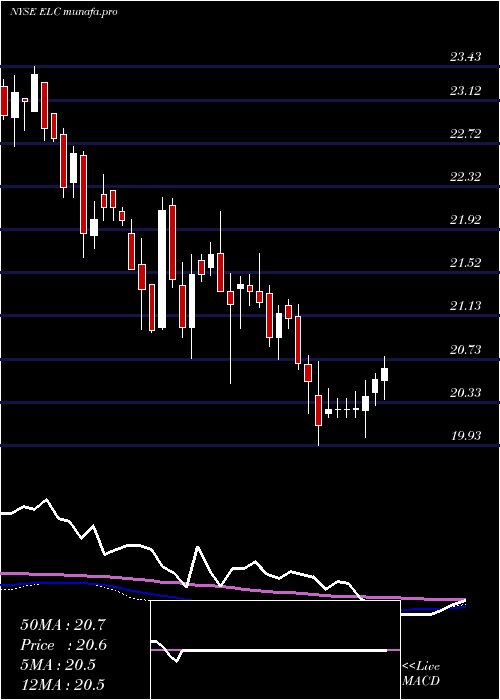Select the 23.43 price level label
This screenshot has width=500, height=700.
(x=466, y=57)
